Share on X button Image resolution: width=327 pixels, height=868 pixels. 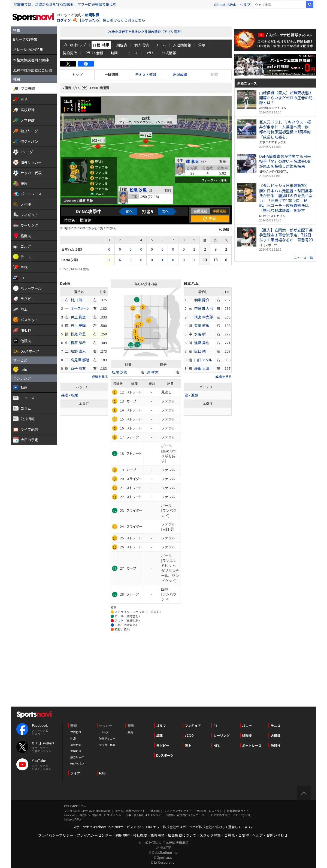(x=68, y=64)
